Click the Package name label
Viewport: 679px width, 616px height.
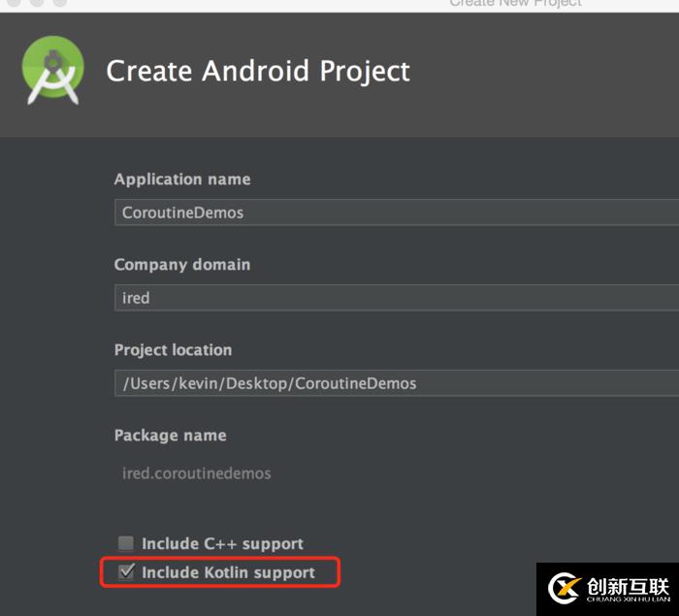[x=170, y=436]
